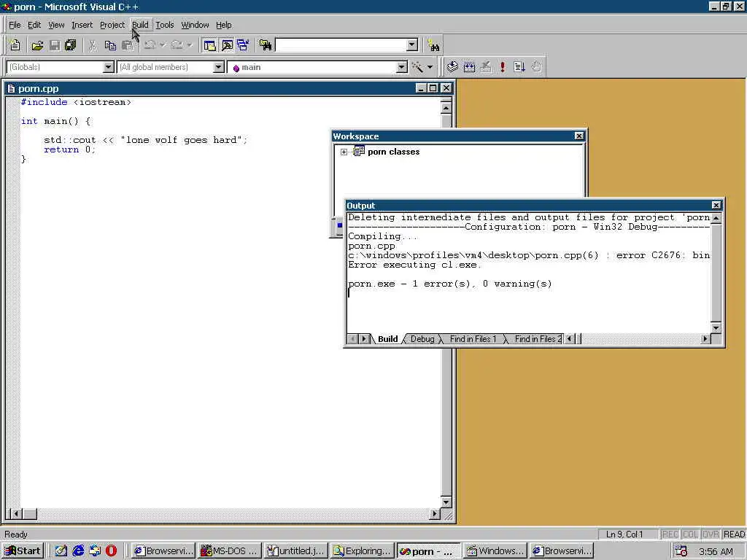
Task: Click the Open file folder icon
Action: (x=37, y=45)
